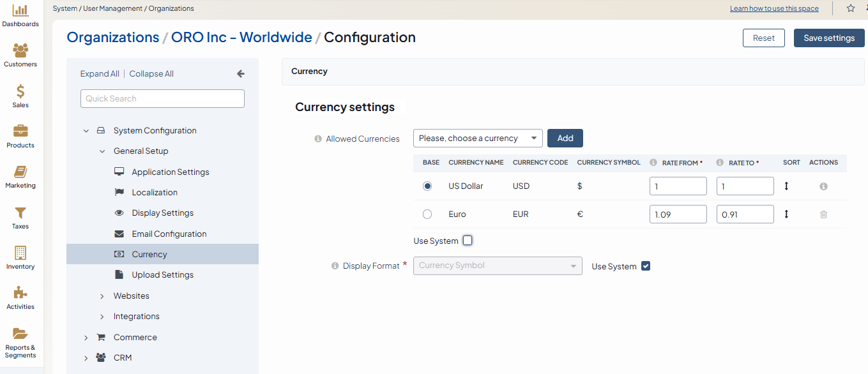The image size is (868, 374).
Task: Click the Sales dollar icon
Action: click(x=20, y=91)
